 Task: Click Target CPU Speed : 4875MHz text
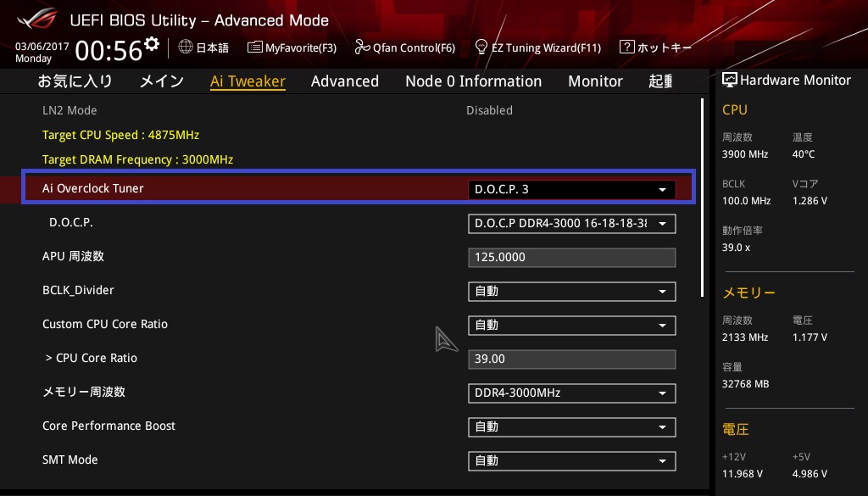pyautogui.click(x=120, y=135)
